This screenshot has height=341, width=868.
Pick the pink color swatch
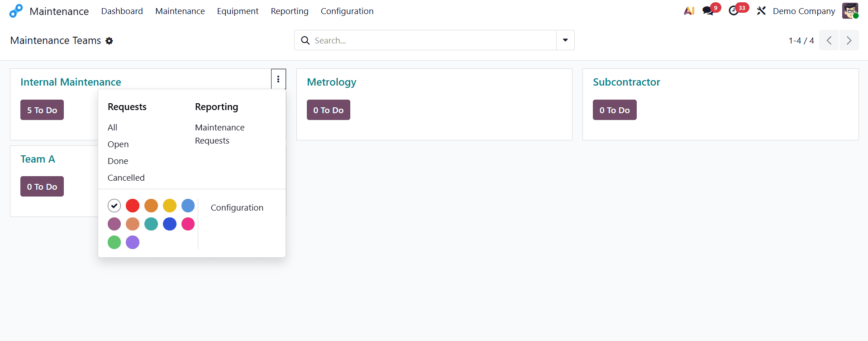(188, 224)
